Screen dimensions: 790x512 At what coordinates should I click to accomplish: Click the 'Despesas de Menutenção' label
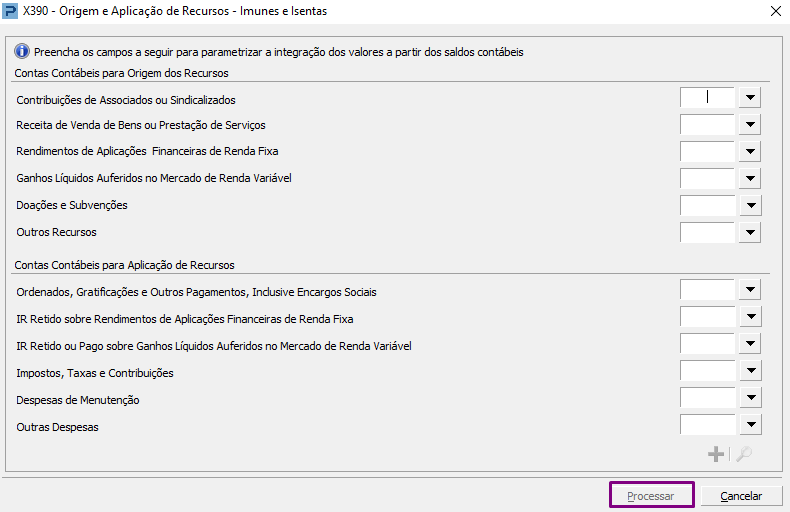click(78, 400)
